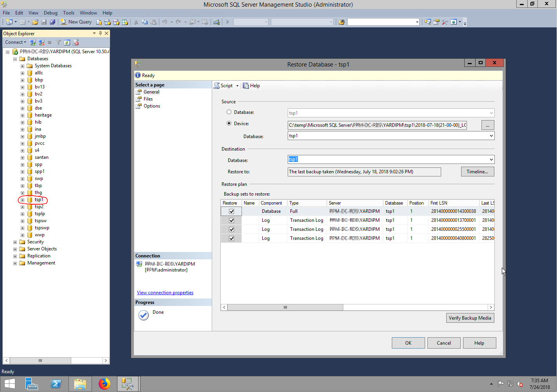The image size is (557, 392).
Task: Open the Script dropdown arrow
Action: pos(237,86)
